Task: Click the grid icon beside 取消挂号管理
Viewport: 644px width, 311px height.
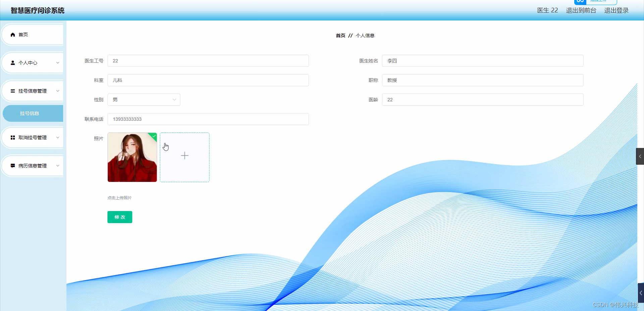Action: [12, 137]
